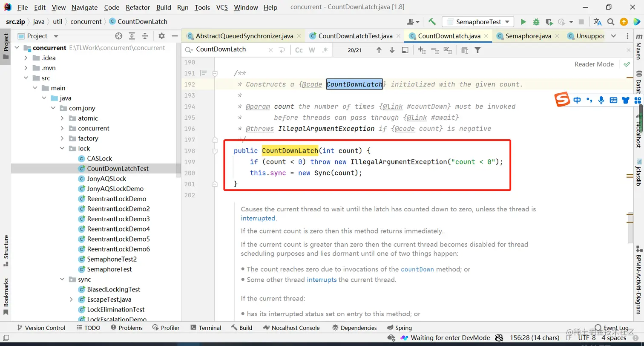The width and height of the screenshot is (644, 346).
Task: Toggle multiline search arrow in find bar
Action: click(282, 50)
